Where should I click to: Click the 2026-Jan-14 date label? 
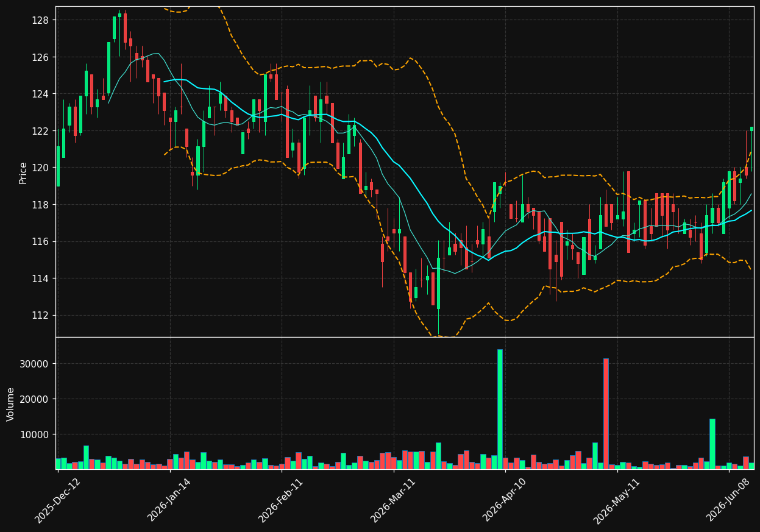point(169,500)
